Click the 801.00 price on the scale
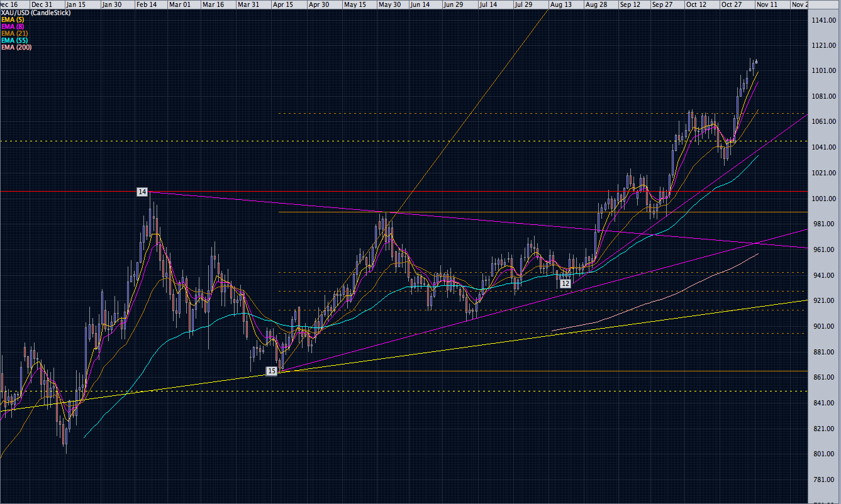The image size is (841, 504). point(825,454)
